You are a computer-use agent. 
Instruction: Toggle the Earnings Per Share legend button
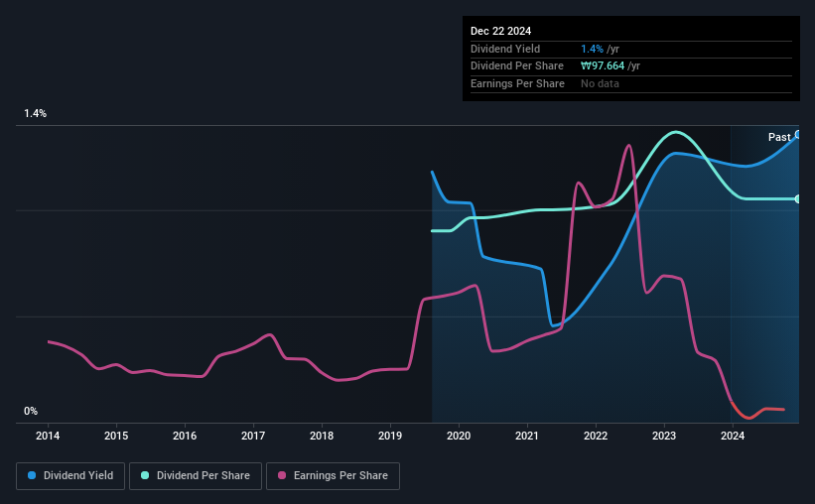click(x=333, y=476)
